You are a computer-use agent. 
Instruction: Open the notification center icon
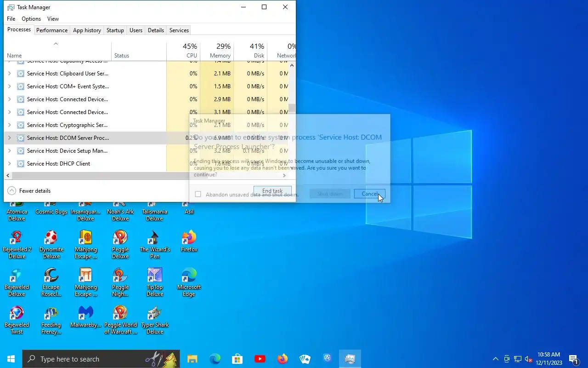tap(574, 359)
